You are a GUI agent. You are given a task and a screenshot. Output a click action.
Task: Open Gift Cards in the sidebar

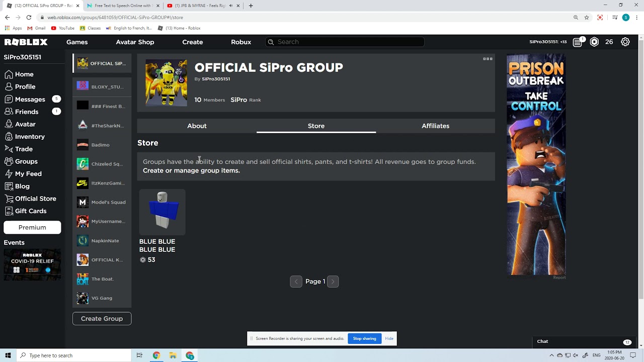(x=26, y=211)
